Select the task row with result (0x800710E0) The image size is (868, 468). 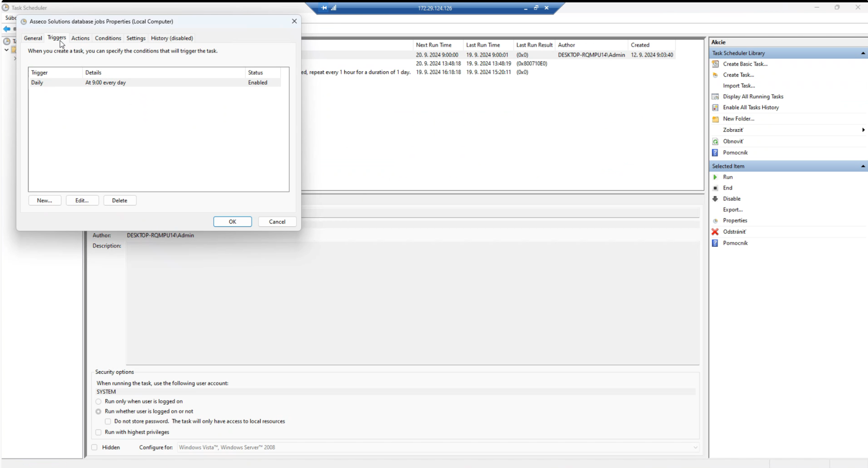coord(488,63)
